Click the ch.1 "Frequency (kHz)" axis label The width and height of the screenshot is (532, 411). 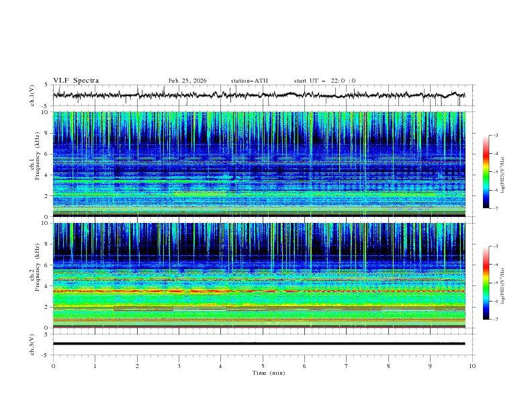tap(38, 156)
